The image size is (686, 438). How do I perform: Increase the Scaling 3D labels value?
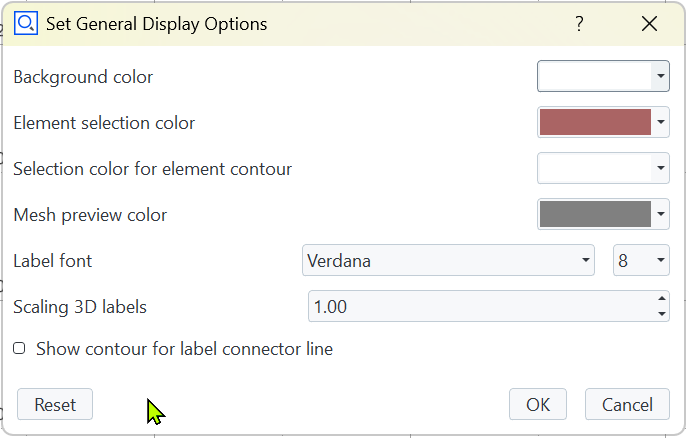tap(661, 298)
